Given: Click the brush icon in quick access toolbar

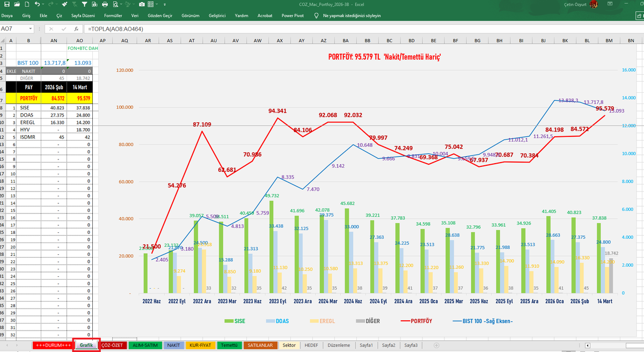Looking at the screenshot, I should [x=64, y=4].
